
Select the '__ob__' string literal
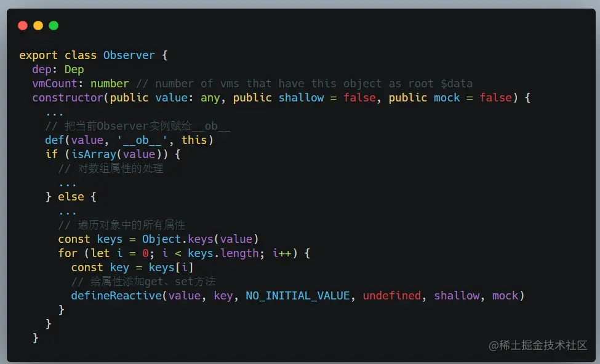[142, 140]
